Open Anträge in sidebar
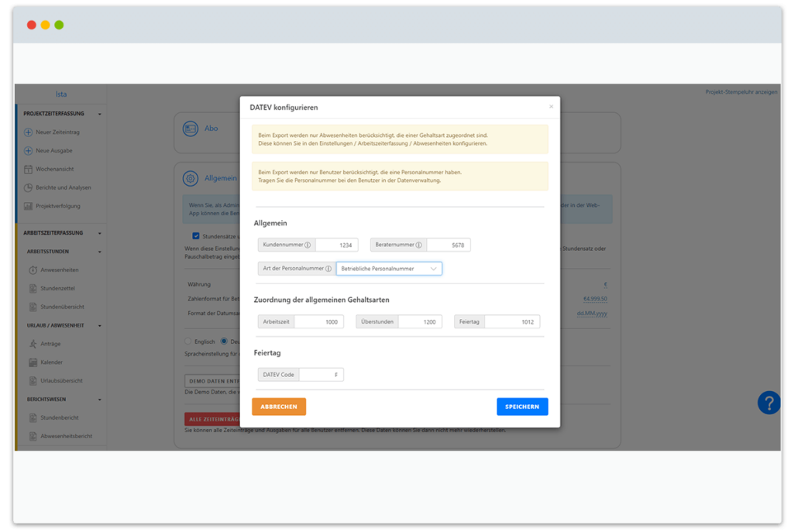This screenshot has height=532, width=798. pyautogui.click(x=50, y=344)
